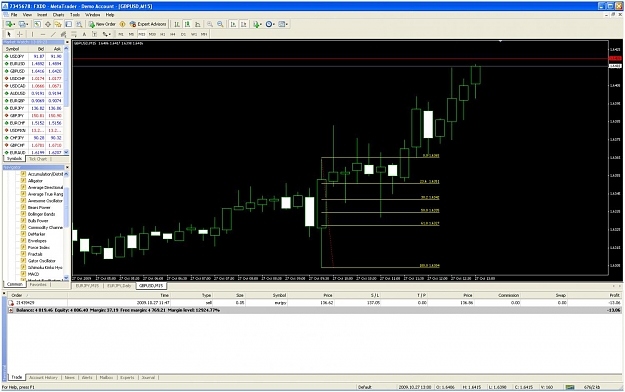Open the File menu

(x=14, y=15)
